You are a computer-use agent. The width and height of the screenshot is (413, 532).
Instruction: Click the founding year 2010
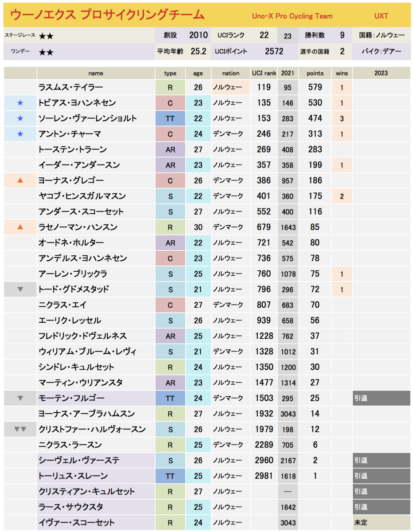tap(198, 35)
